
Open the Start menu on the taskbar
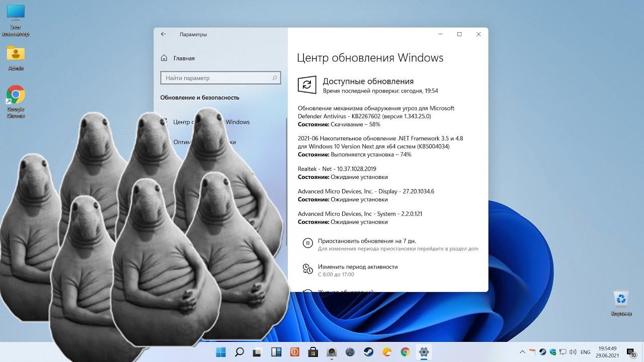(221, 352)
